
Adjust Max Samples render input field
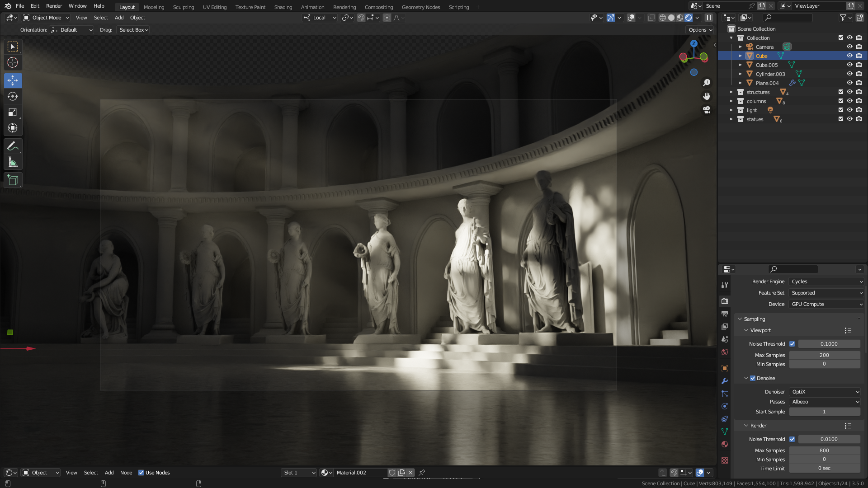pyautogui.click(x=826, y=450)
